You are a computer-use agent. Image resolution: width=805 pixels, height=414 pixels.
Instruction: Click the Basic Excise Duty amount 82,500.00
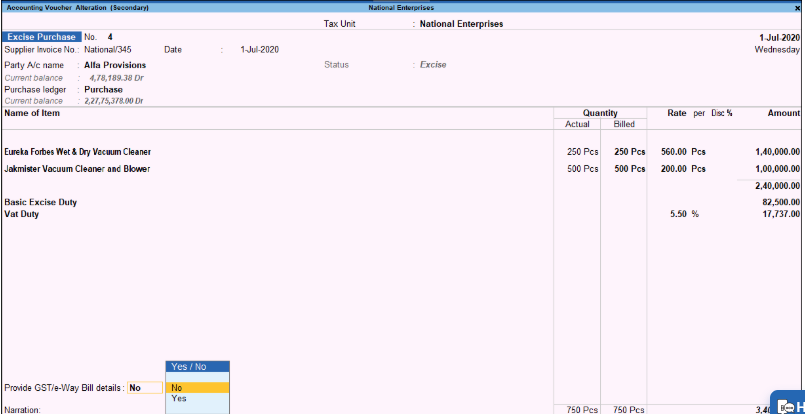pyautogui.click(x=781, y=202)
